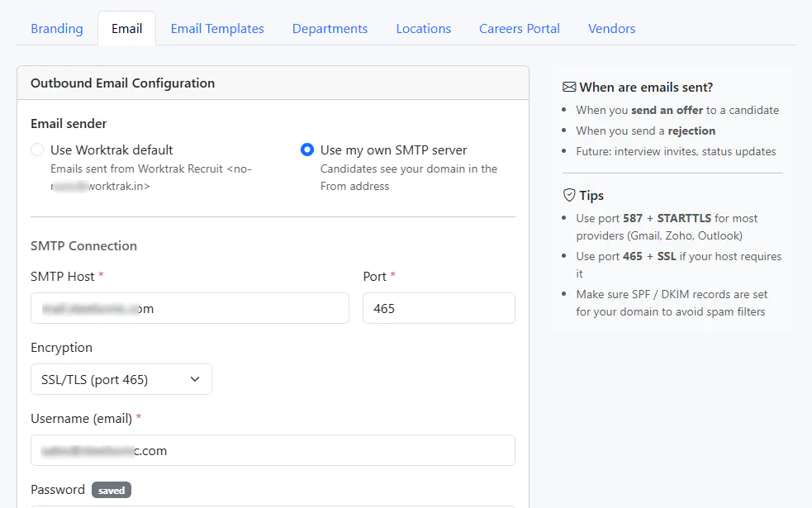
Task: Select 'Use my own SMTP server' radio
Action: tap(307, 150)
